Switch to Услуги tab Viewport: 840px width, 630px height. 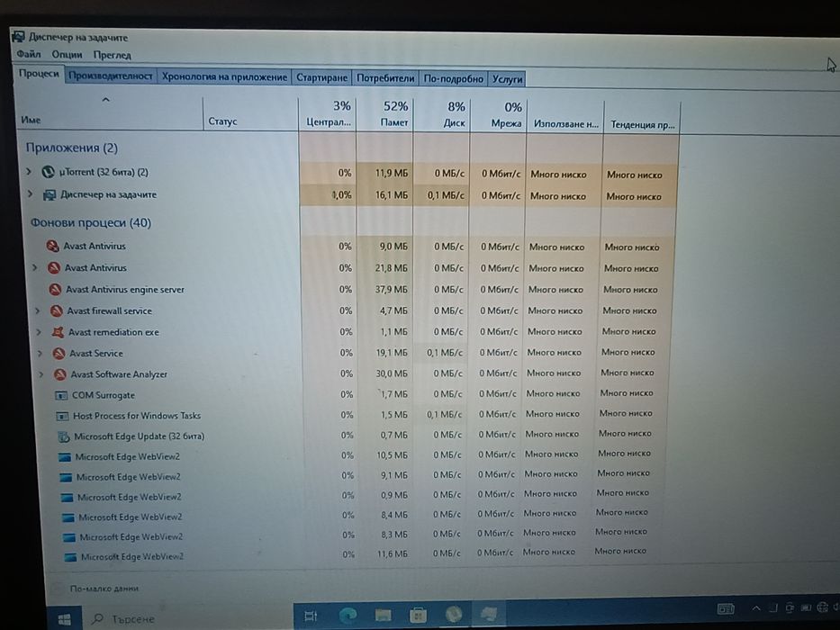[x=507, y=79]
